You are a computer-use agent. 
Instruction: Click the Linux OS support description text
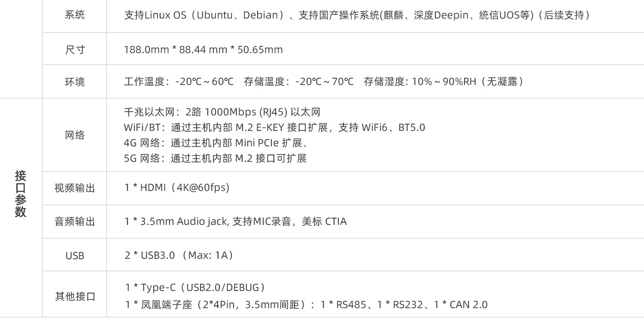(x=357, y=15)
